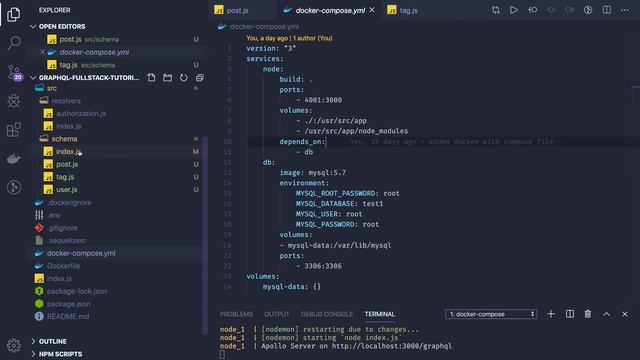Viewport: 640px width, 360px height.
Task: Open the Run and Debug view
Action: 14,101
